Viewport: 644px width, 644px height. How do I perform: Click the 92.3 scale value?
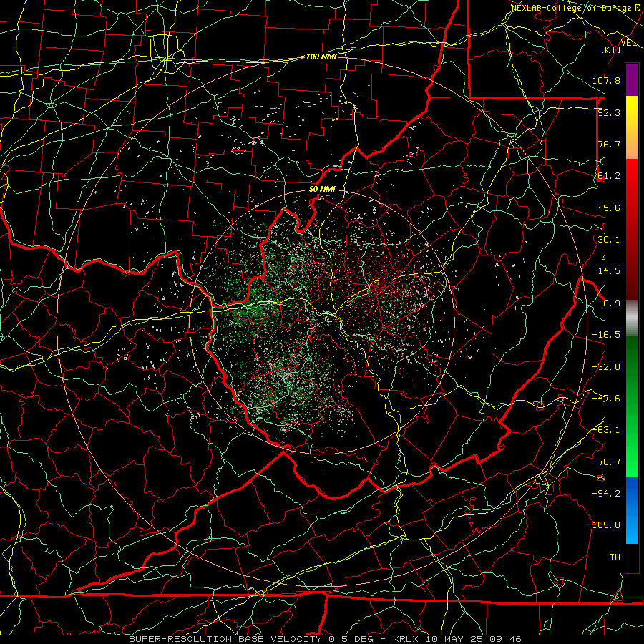(x=609, y=112)
